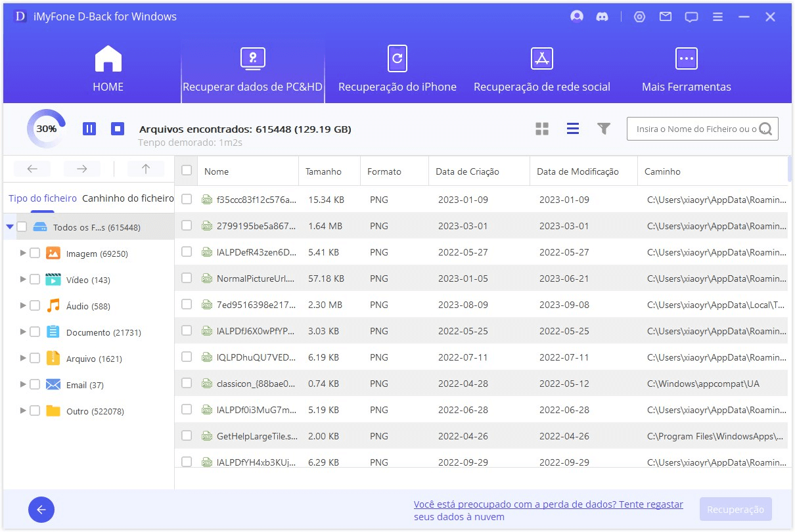Switch to Canhinho do ficheiro tab

(128, 198)
